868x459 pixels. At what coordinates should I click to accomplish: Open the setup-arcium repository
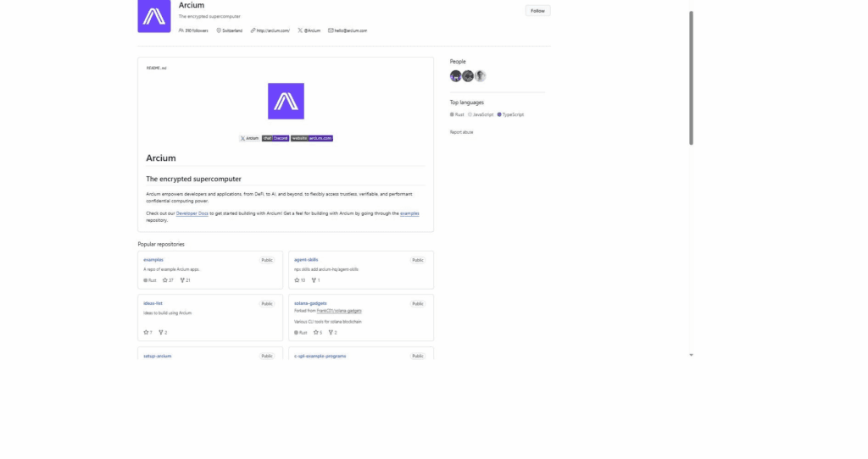(157, 356)
